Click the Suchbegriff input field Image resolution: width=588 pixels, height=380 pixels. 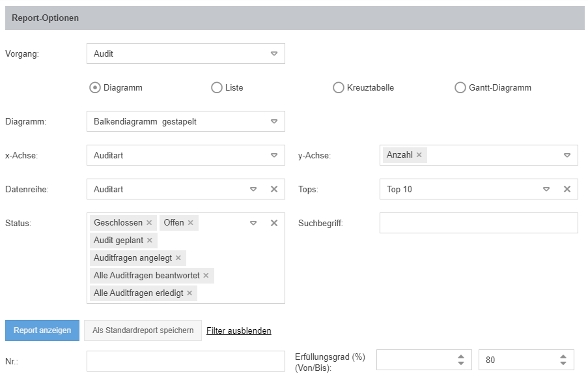479,223
